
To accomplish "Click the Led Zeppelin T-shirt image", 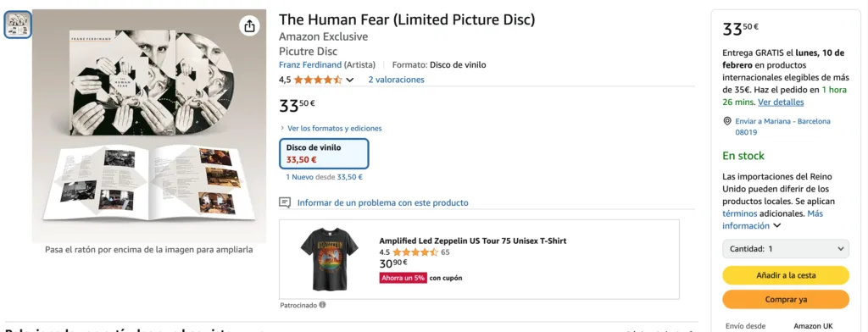I will 330,259.
